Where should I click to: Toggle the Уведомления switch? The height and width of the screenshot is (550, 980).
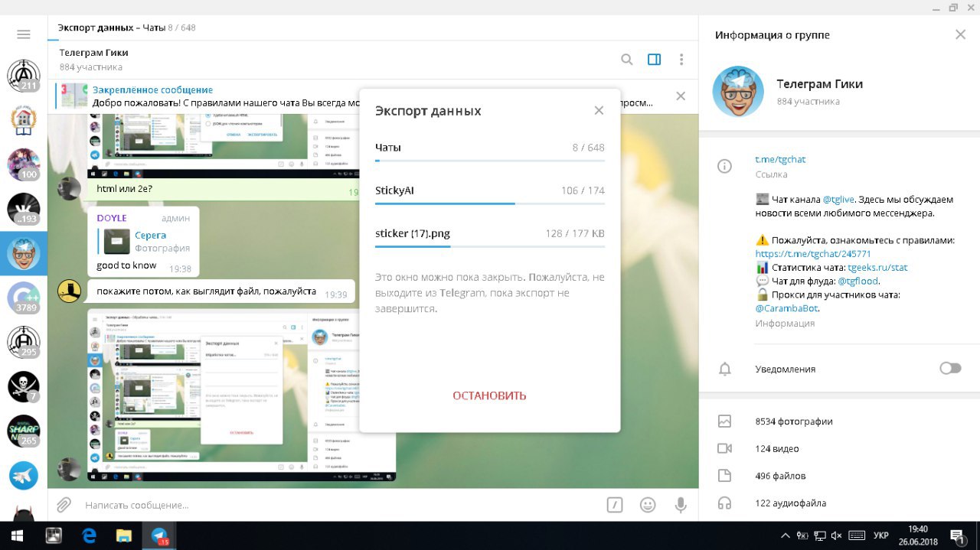[950, 369]
